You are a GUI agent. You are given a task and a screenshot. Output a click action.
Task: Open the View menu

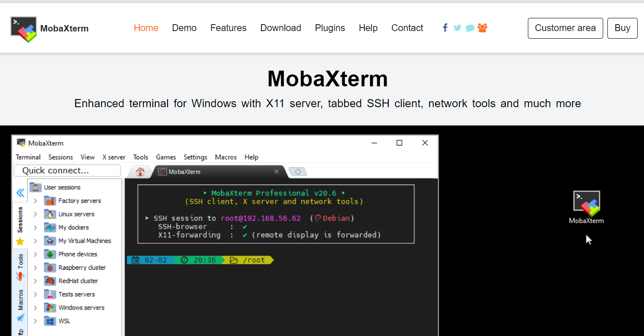click(x=88, y=157)
